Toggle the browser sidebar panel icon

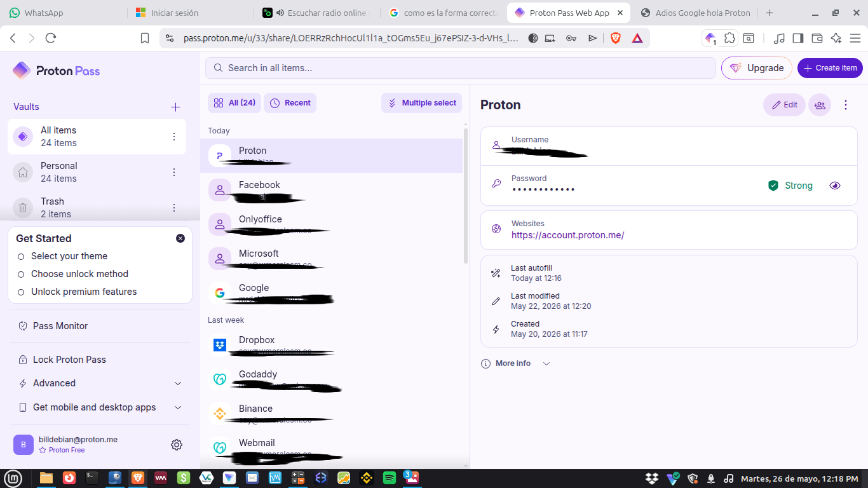coord(798,38)
